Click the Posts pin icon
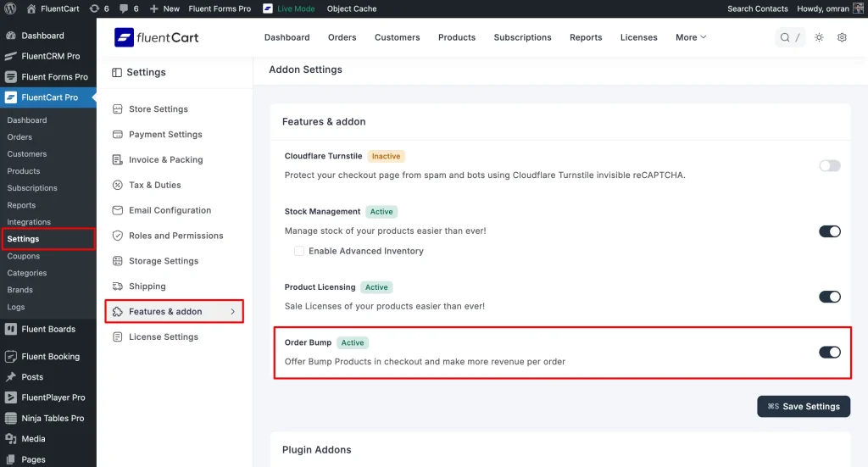This screenshot has height=467, width=868. [x=10, y=377]
